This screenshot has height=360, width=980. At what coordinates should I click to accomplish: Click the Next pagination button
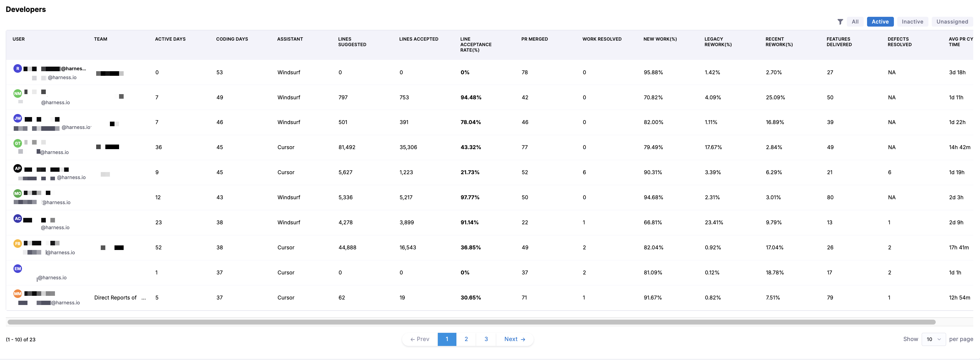pyautogui.click(x=514, y=339)
